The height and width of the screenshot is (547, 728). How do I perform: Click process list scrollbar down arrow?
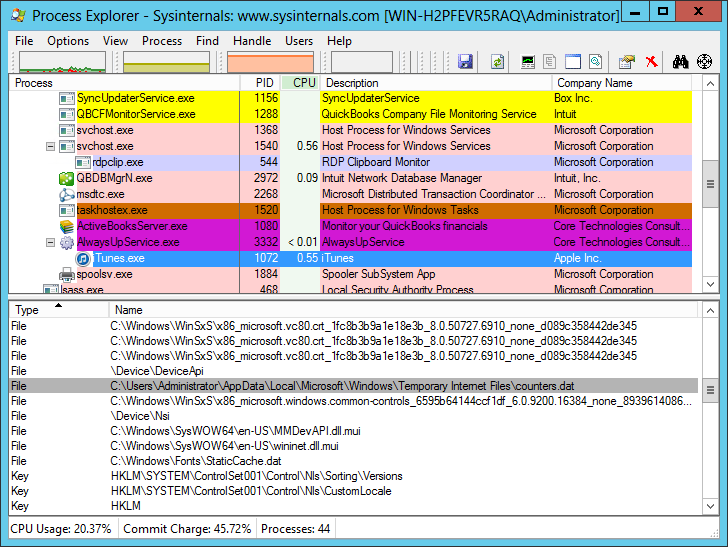710,284
